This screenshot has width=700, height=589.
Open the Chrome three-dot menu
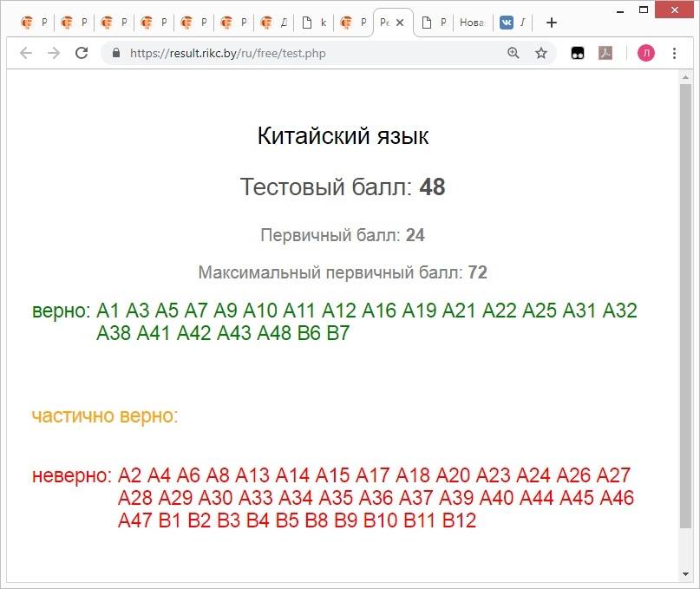pos(676,53)
